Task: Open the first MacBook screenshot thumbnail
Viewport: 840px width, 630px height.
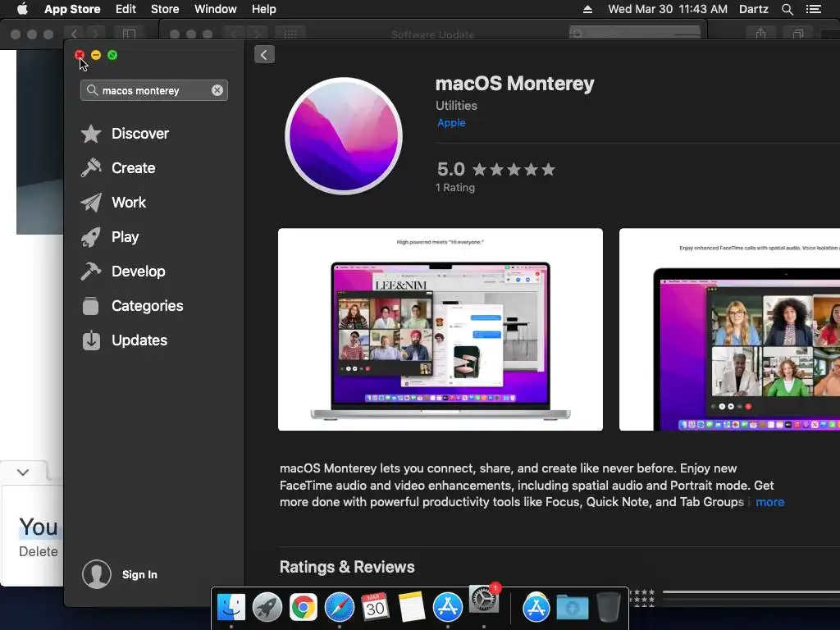Action: [x=441, y=330]
